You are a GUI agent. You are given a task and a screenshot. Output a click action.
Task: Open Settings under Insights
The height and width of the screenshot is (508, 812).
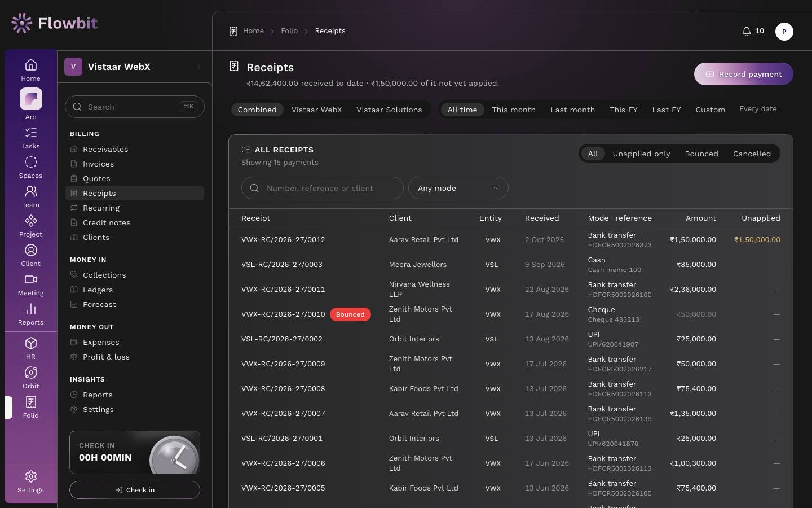click(x=135, y=409)
